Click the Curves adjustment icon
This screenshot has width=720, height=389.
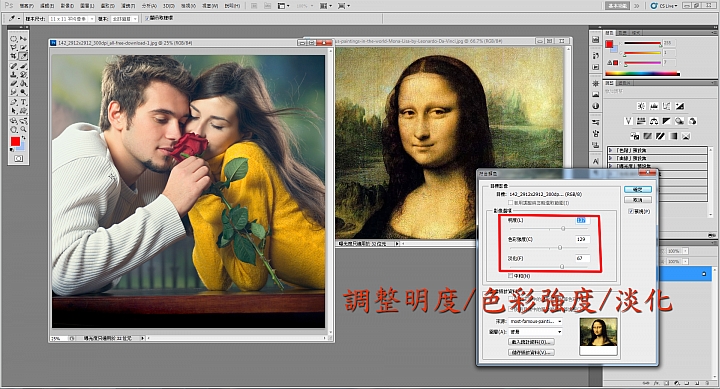point(666,106)
